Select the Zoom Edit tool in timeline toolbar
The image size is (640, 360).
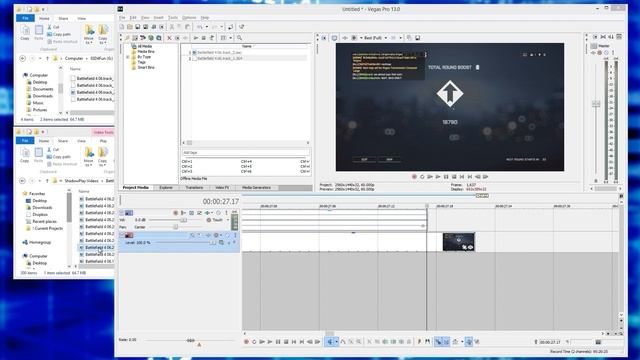click(358, 342)
